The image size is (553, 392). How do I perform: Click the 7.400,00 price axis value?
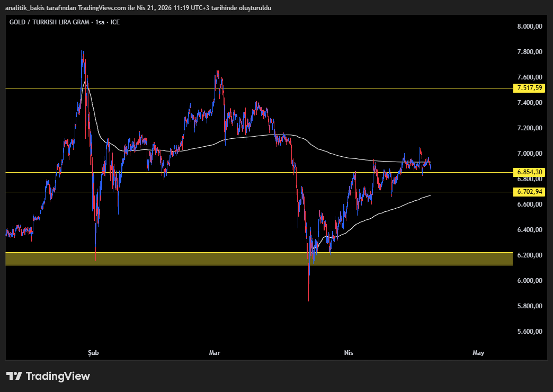coord(530,103)
